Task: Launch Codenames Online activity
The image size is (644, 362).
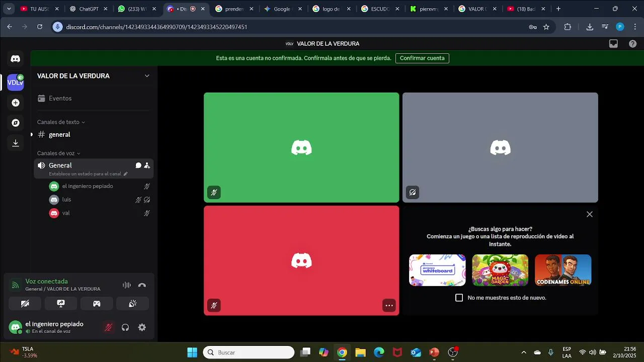Action: pos(563,270)
